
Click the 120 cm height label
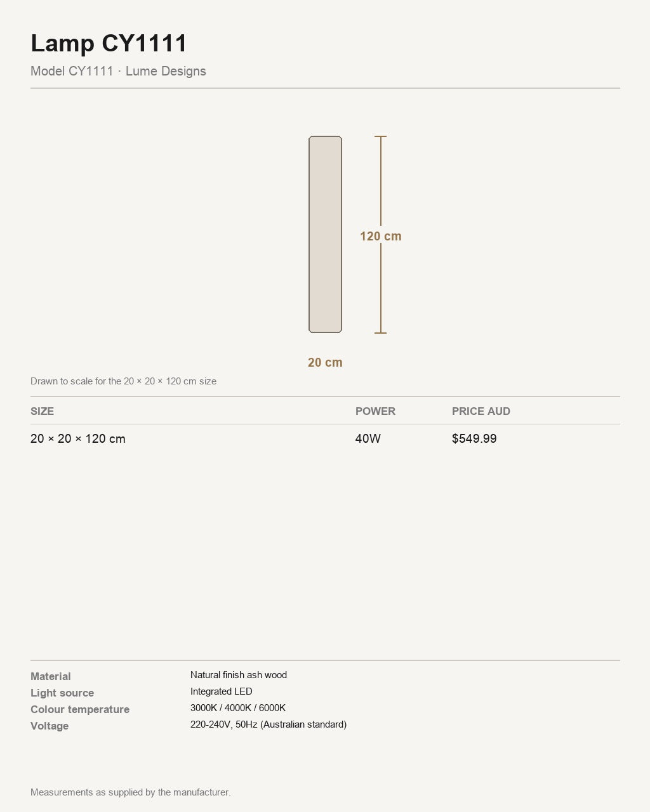[x=381, y=236]
